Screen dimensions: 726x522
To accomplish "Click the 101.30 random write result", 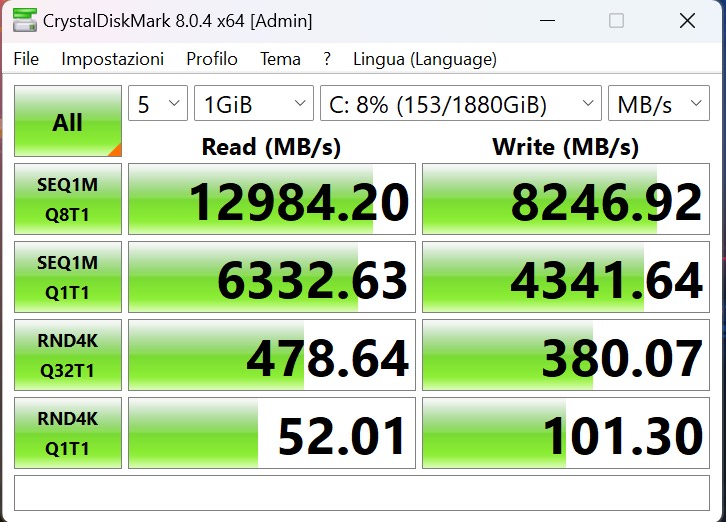I will click(566, 433).
